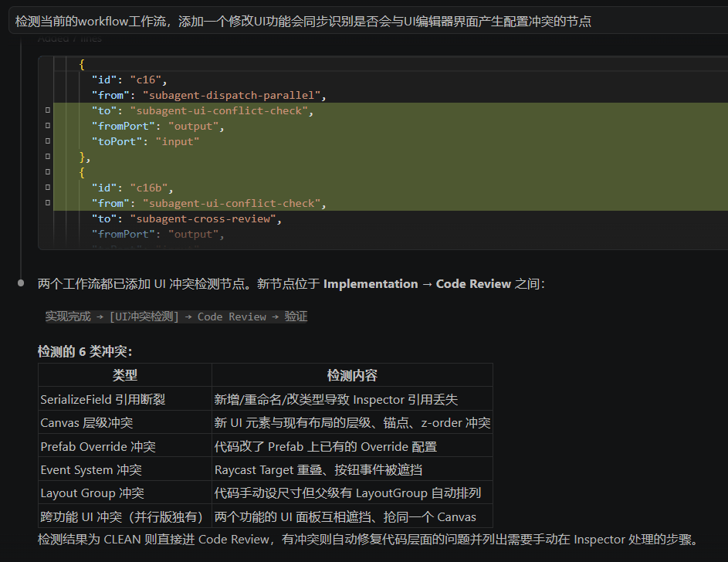Click the heading 检测的 6 类冲突

[x=85, y=351]
